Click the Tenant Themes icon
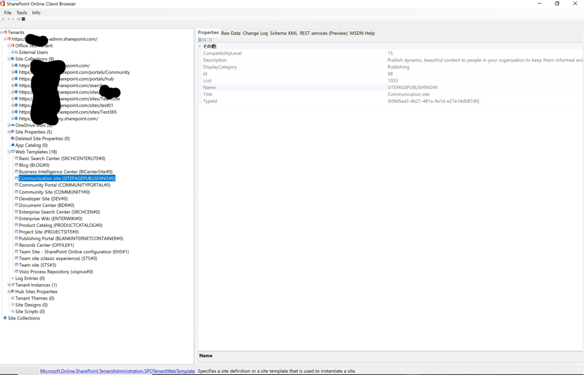The height and width of the screenshot is (375, 588). point(13,298)
